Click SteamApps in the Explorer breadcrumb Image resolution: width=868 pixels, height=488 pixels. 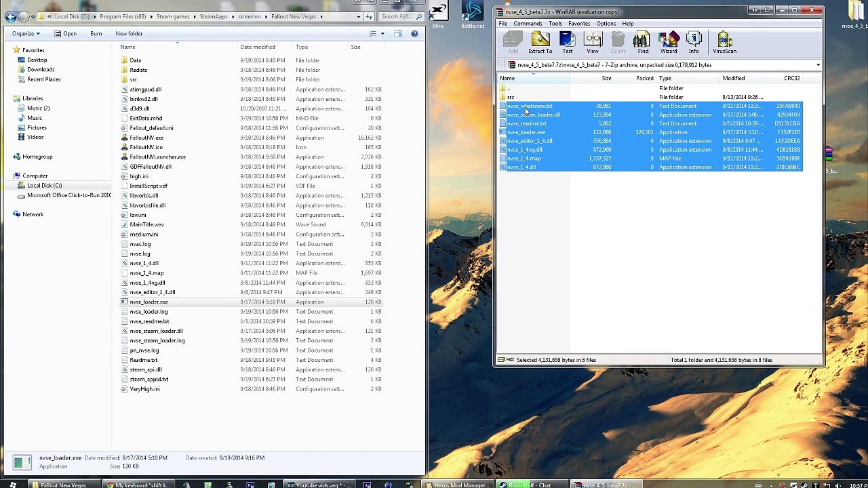213,16
